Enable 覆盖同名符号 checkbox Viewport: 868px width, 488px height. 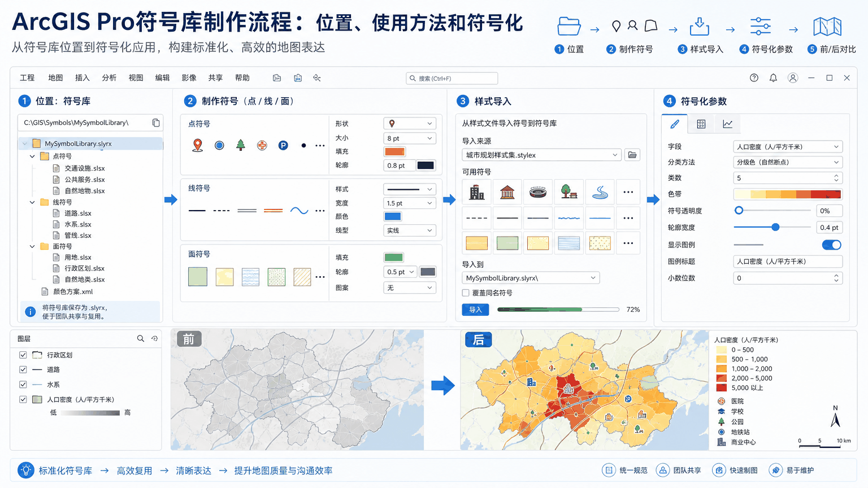pyautogui.click(x=466, y=293)
